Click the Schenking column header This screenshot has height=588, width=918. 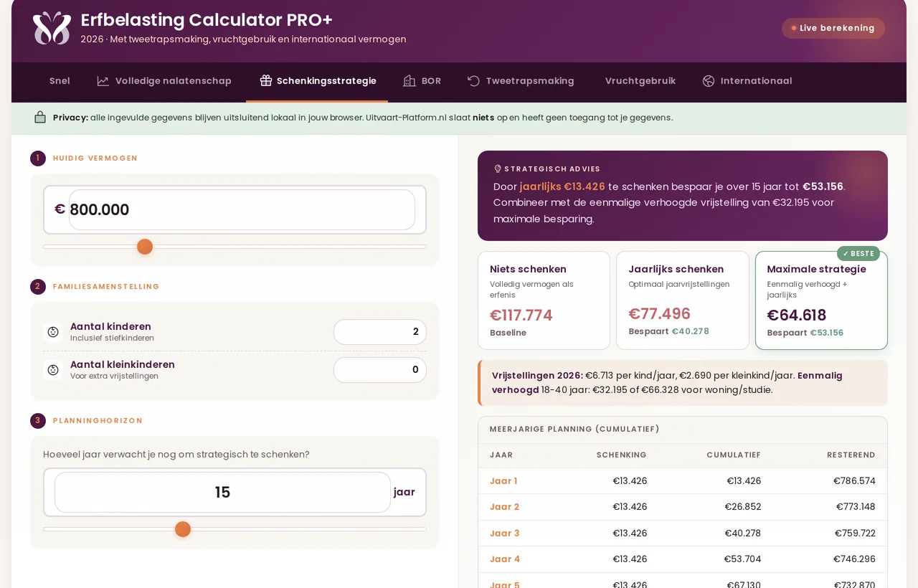(x=621, y=455)
